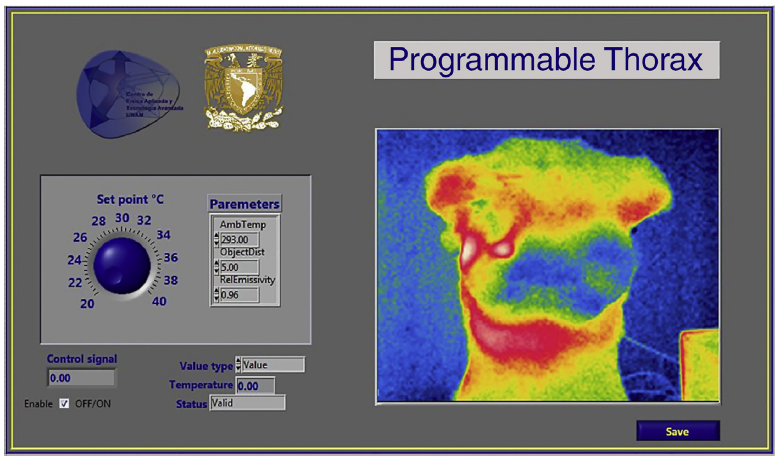This screenshot has height=458, width=781.
Task: Click the Control signal value field
Action: pos(81,378)
